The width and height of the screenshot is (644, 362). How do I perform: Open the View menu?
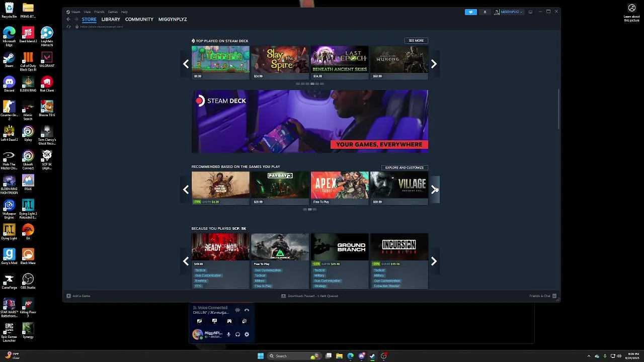(87, 12)
